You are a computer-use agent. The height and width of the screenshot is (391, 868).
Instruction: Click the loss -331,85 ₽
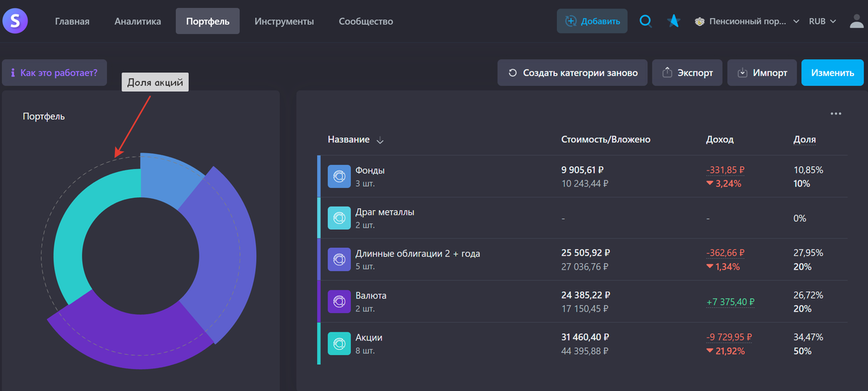(726, 171)
